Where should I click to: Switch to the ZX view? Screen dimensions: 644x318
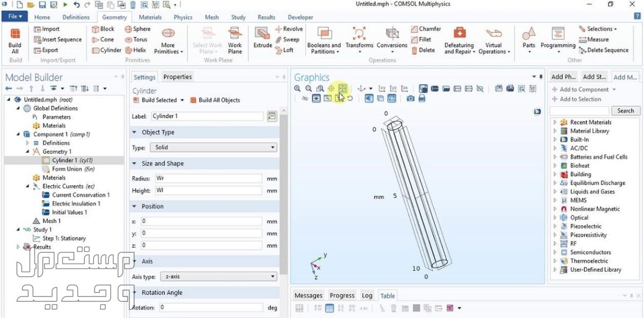pos(405,89)
